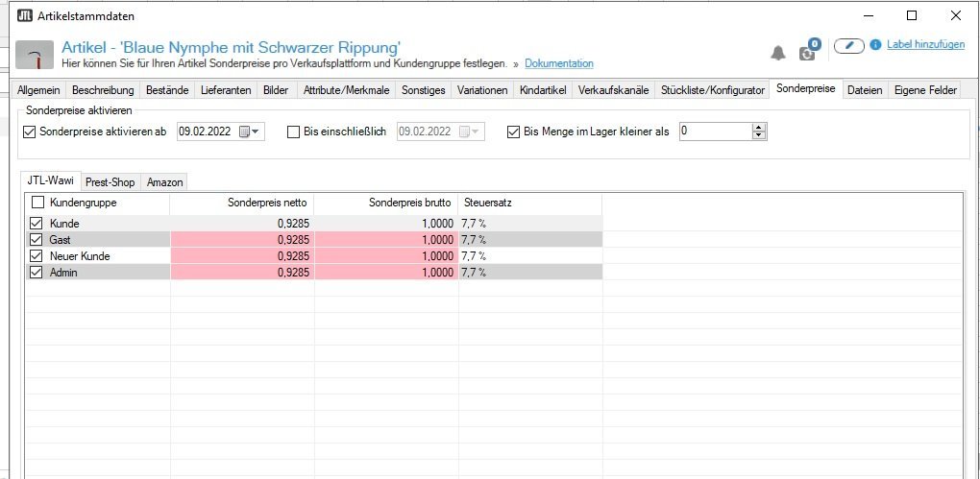Viewport: 980px width, 479px height.
Task: Click Admin row's 7,7 % tax rate
Action: tap(474, 273)
